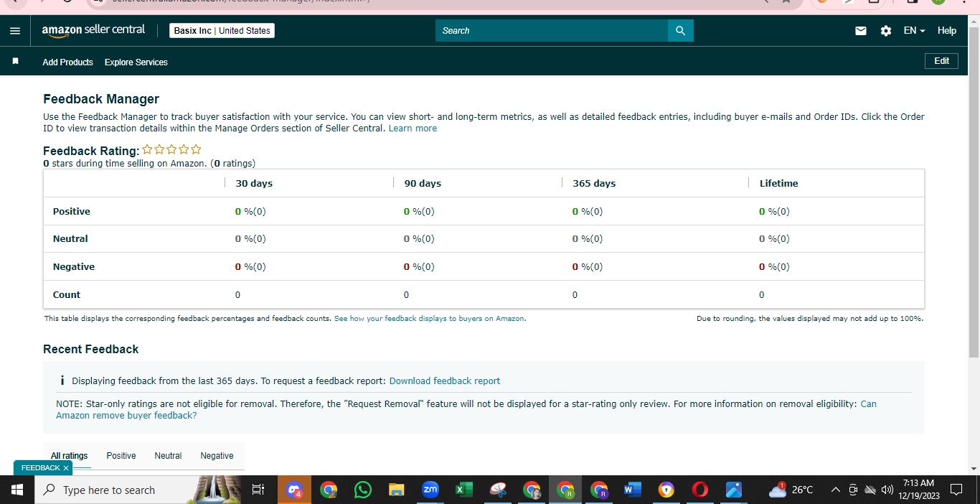This screenshot has width=980, height=504.
Task: Click the Negative row label
Action: pyautogui.click(x=74, y=266)
